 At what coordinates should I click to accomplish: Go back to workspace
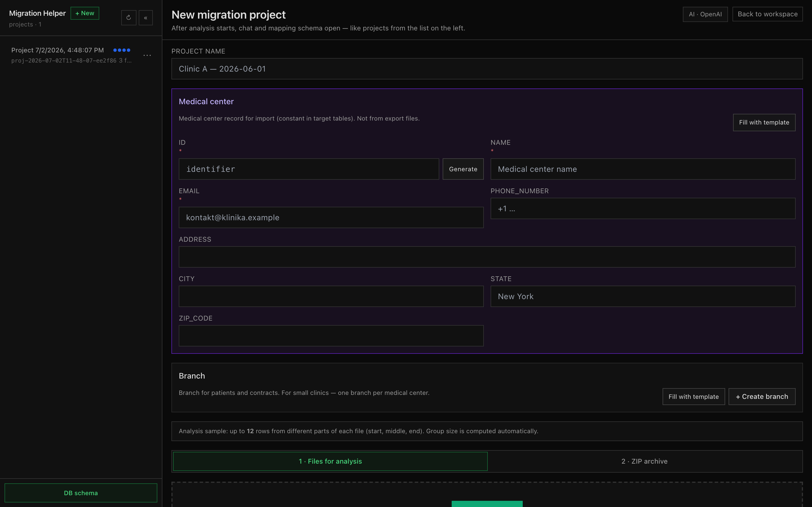coord(767,14)
